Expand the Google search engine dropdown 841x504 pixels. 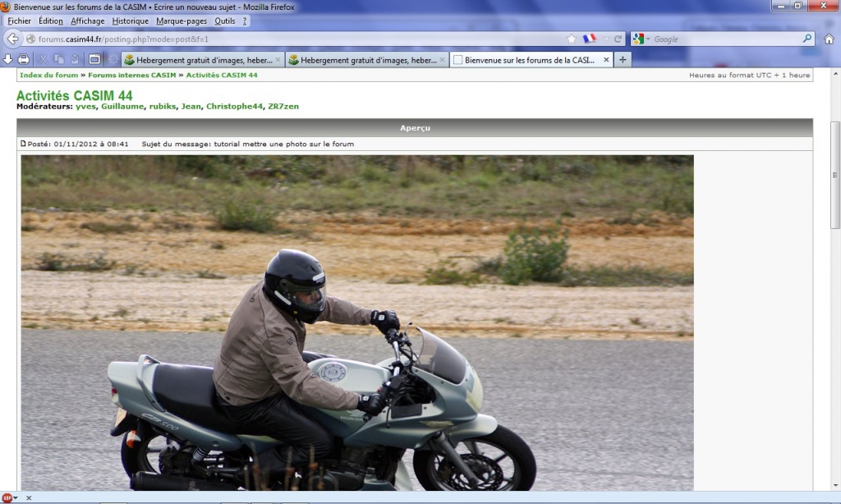pyautogui.click(x=647, y=39)
